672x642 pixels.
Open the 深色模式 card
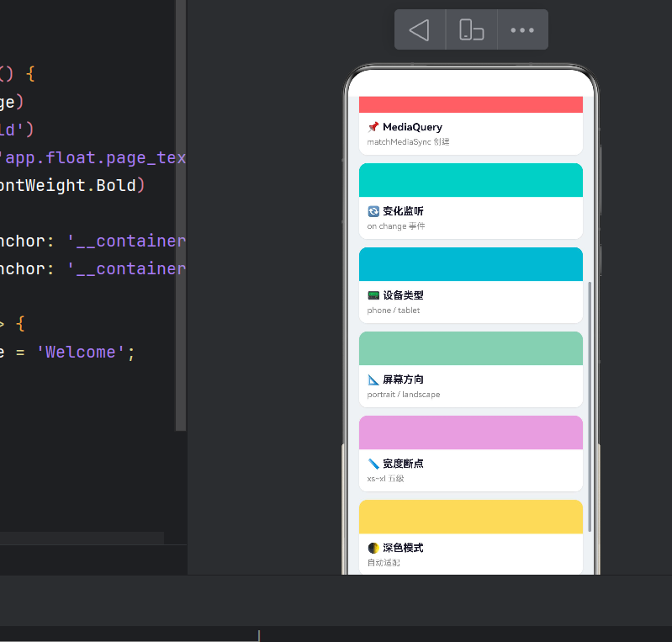click(471, 537)
